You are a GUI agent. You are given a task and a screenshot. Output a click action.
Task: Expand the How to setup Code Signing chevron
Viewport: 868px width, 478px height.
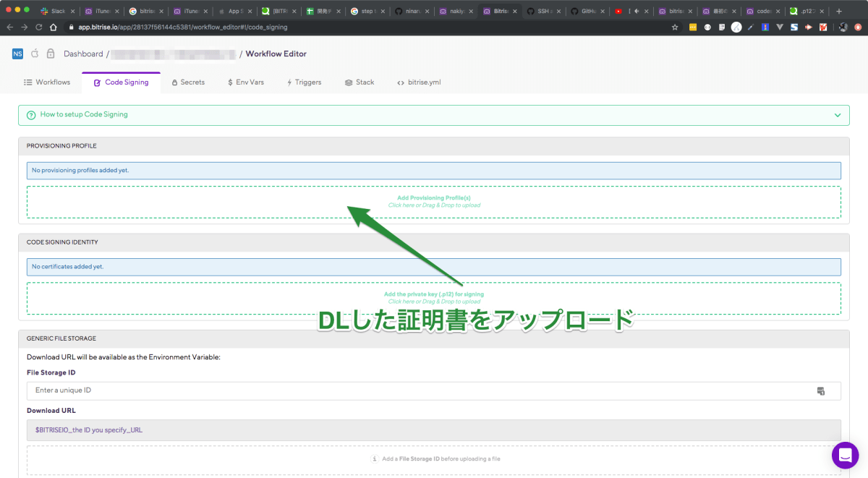click(x=838, y=115)
